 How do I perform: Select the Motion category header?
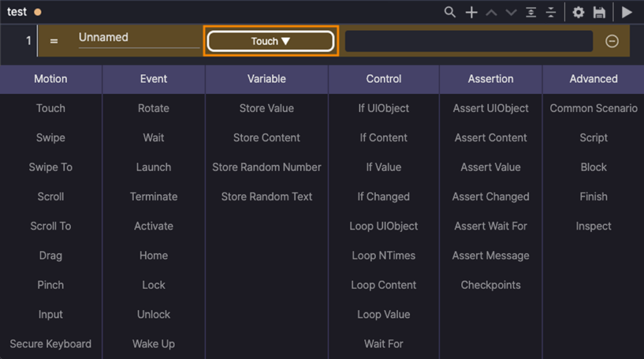tap(51, 79)
